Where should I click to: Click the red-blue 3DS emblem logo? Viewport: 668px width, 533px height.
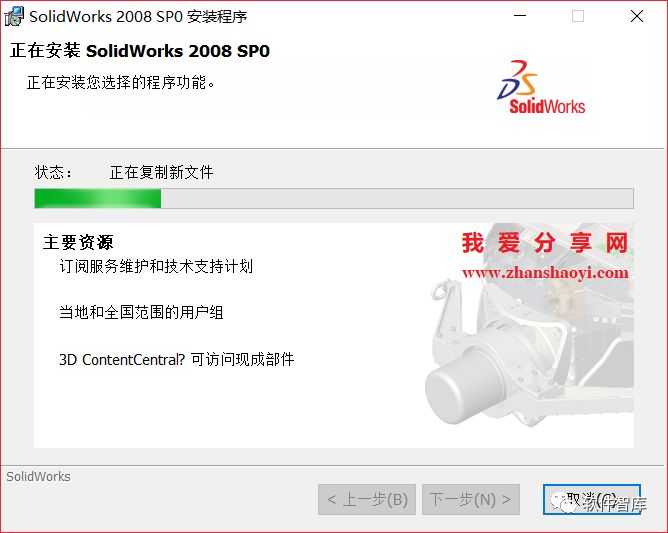[517, 80]
